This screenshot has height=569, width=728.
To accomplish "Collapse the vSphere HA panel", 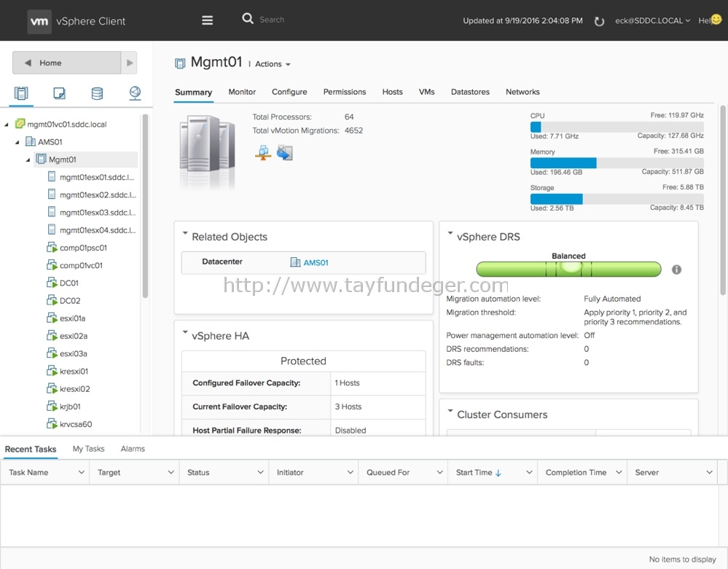I will click(x=185, y=332).
